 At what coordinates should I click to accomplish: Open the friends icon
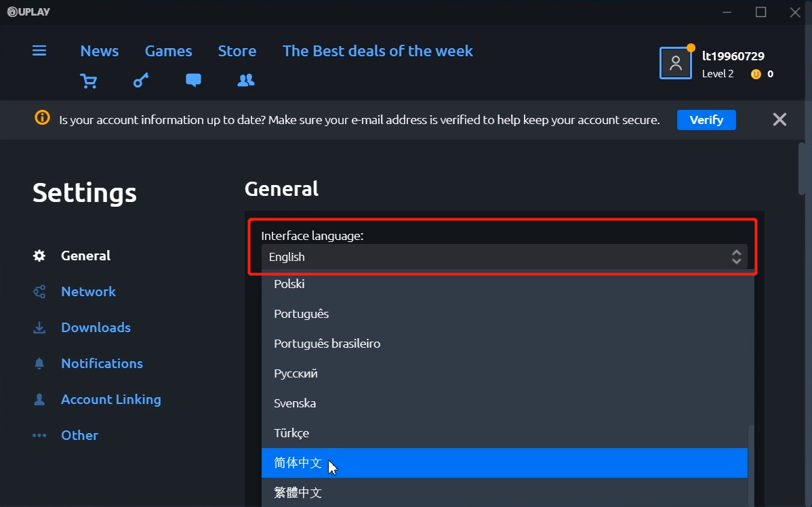246,81
